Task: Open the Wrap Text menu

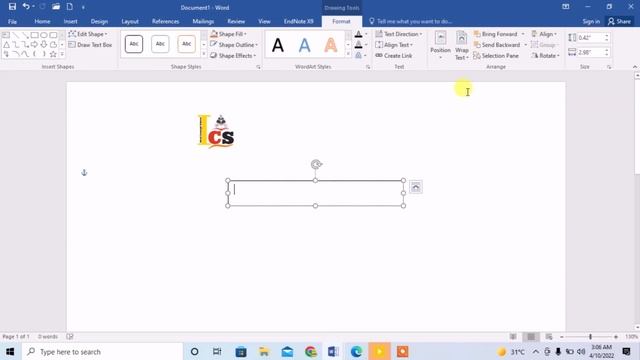Action: pos(462,45)
